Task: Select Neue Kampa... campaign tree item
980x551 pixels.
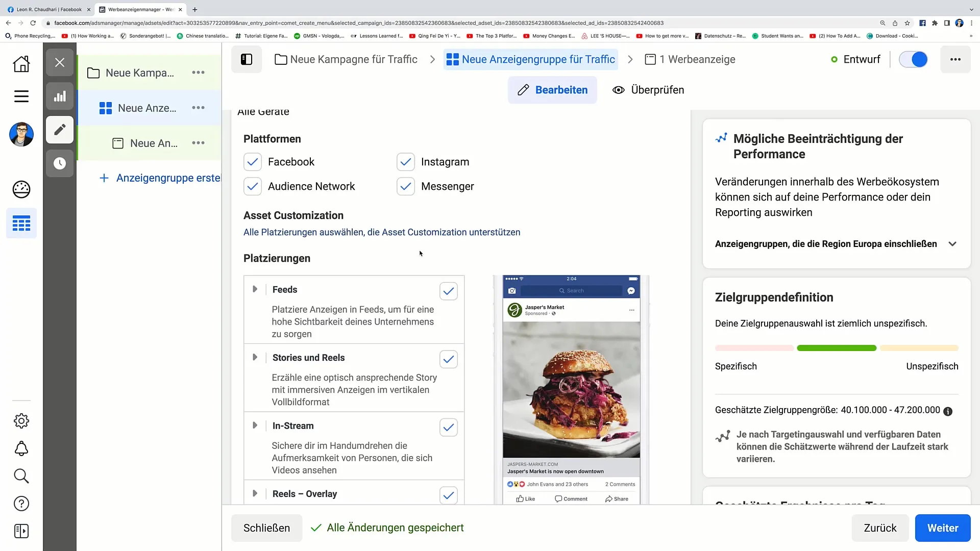Action: coord(140,73)
